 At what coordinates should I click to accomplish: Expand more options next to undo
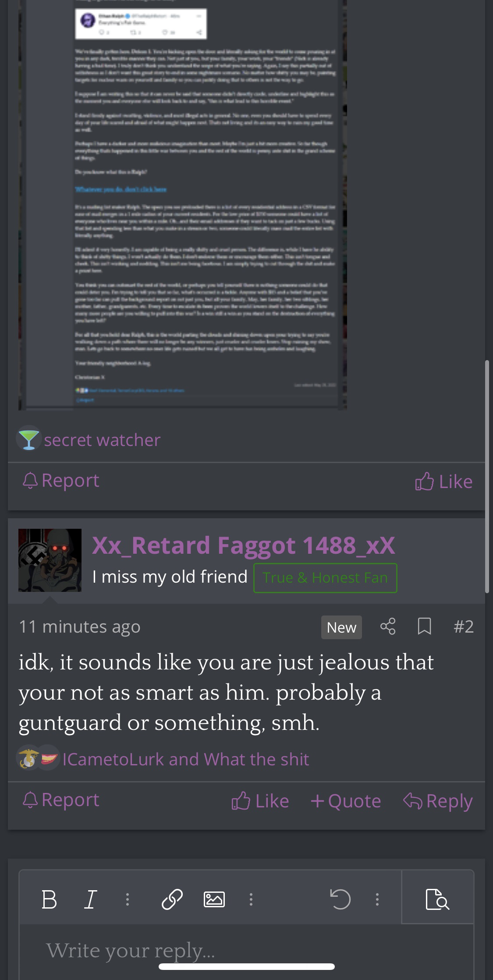[x=377, y=900]
